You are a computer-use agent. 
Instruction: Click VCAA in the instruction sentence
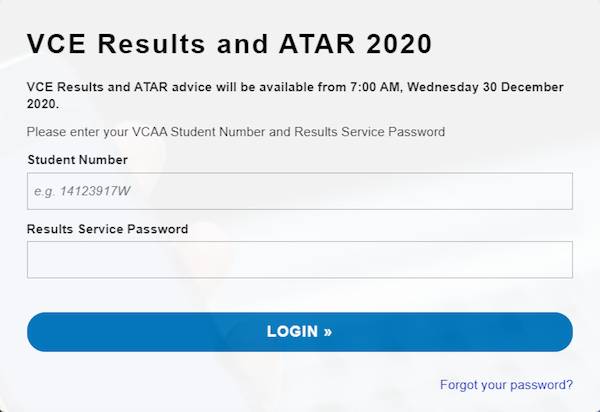[x=150, y=132]
